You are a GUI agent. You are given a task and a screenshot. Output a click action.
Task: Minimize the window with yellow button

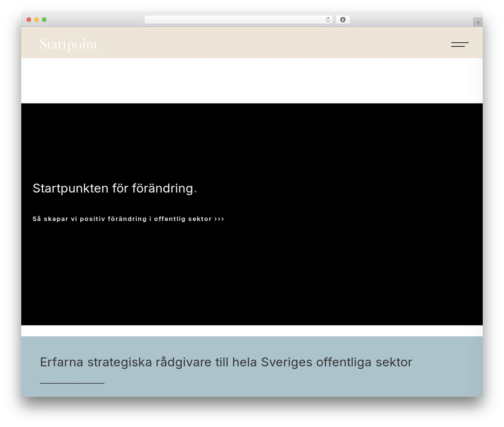[37, 20]
